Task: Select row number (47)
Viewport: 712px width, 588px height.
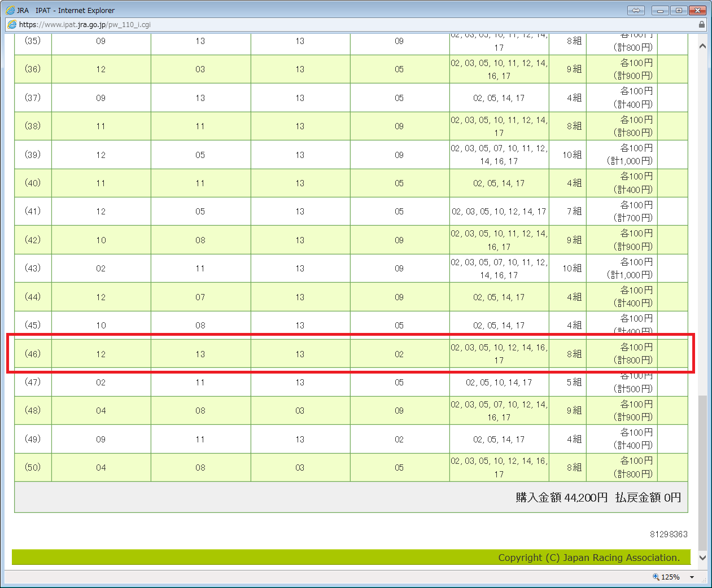Action: pyautogui.click(x=33, y=382)
